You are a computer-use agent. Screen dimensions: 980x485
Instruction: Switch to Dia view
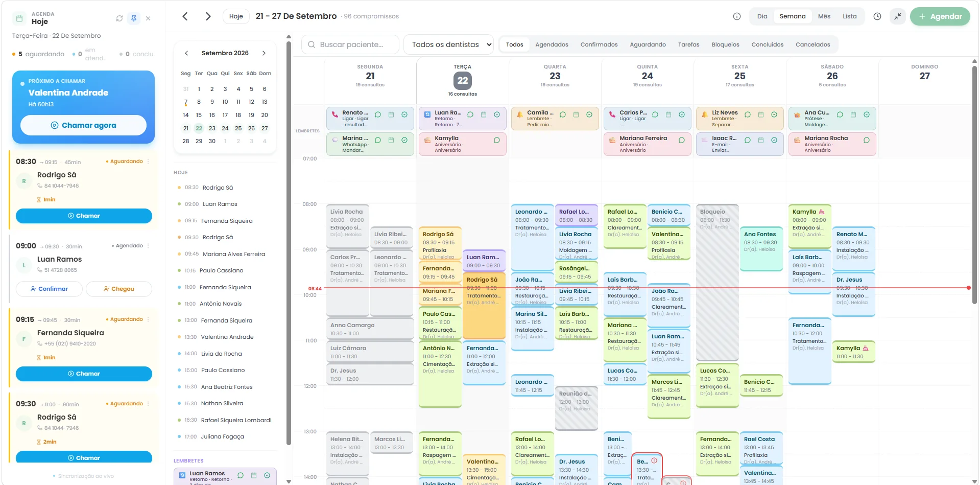pos(762,16)
